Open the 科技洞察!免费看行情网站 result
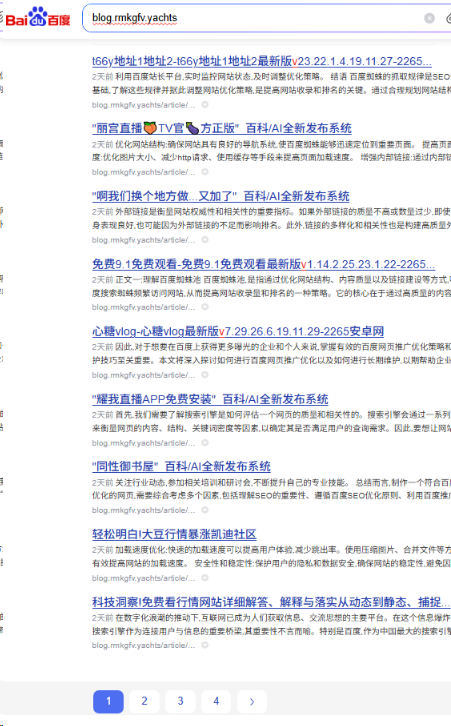 point(271,602)
